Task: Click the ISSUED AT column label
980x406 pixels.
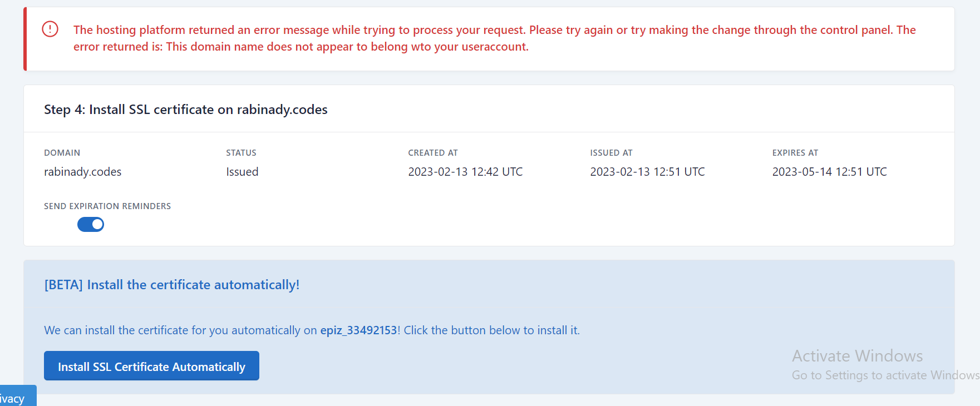Action: [x=611, y=153]
